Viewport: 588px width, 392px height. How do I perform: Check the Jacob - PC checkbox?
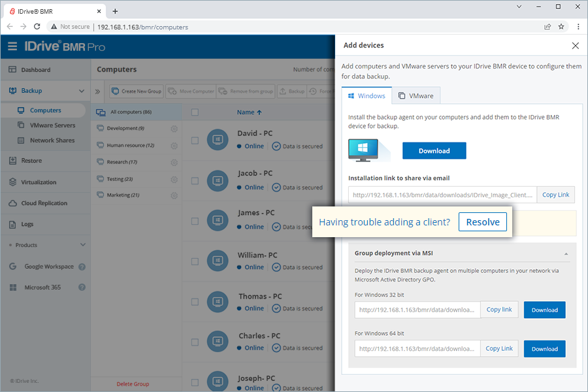tap(195, 181)
